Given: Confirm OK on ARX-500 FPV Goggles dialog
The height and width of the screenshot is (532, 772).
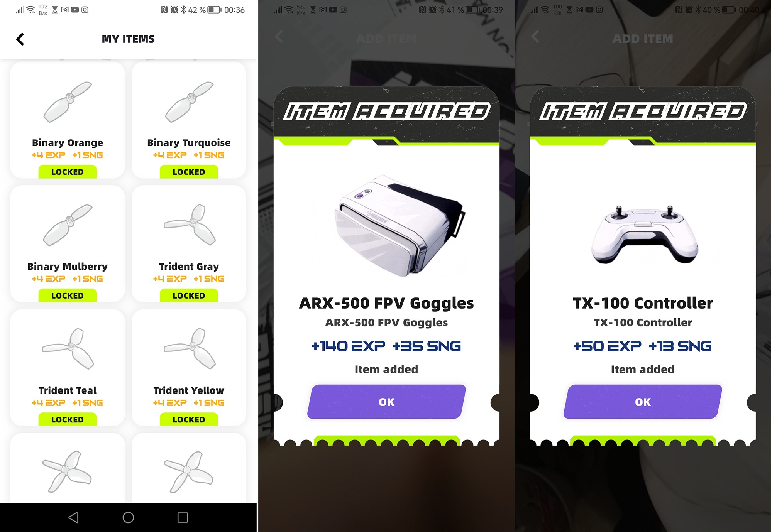Looking at the screenshot, I should click(386, 402).
